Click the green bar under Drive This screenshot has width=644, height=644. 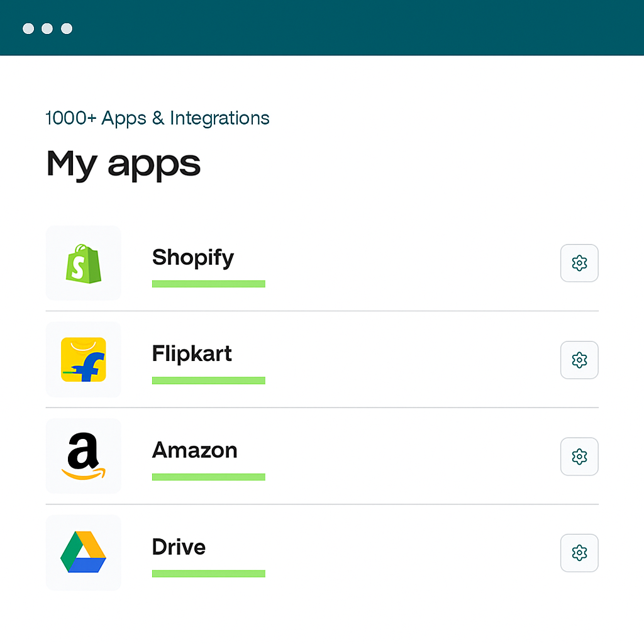coord(208,574)
